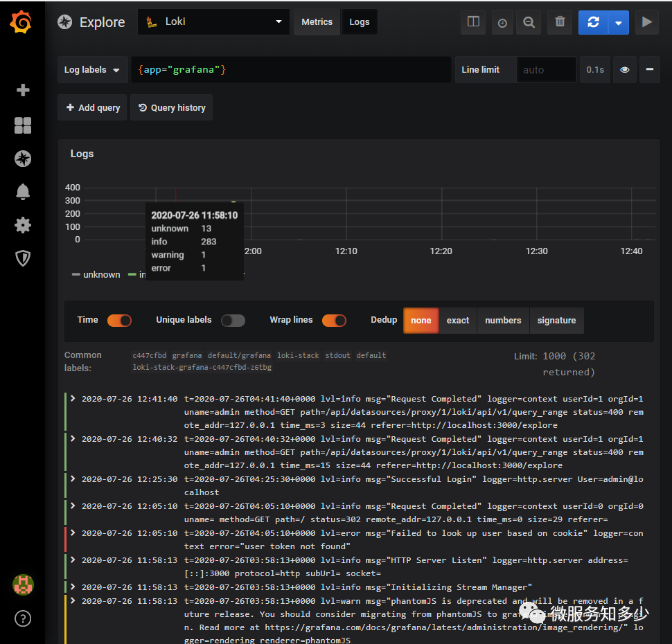
Task: Select Dedup none option
Action: tap(421, 321)
